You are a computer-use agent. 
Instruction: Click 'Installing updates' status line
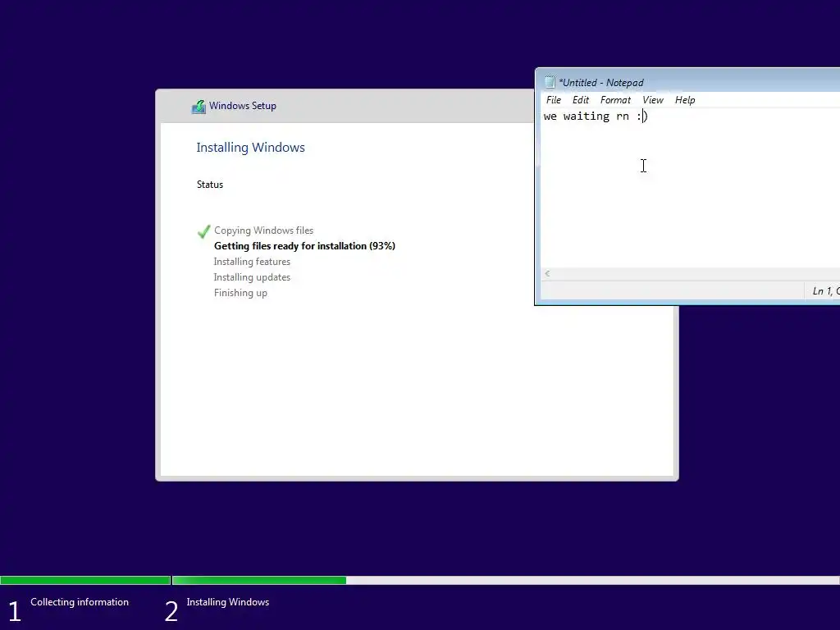(252, 277)
